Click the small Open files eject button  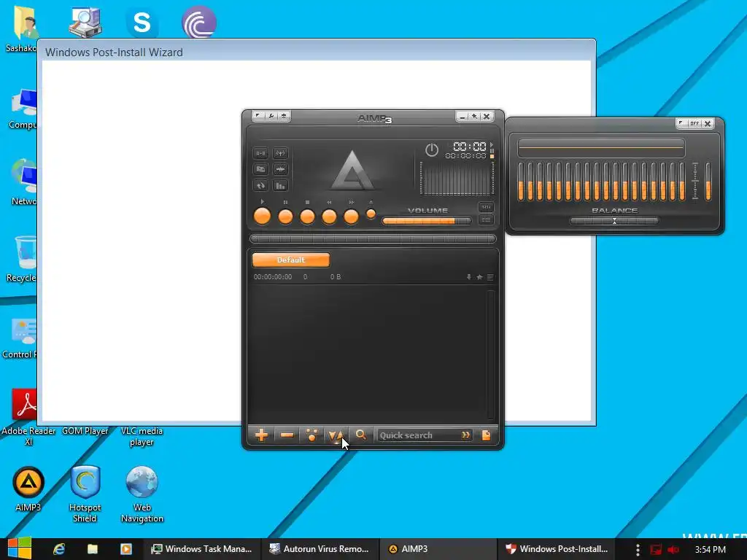point(371,214)
